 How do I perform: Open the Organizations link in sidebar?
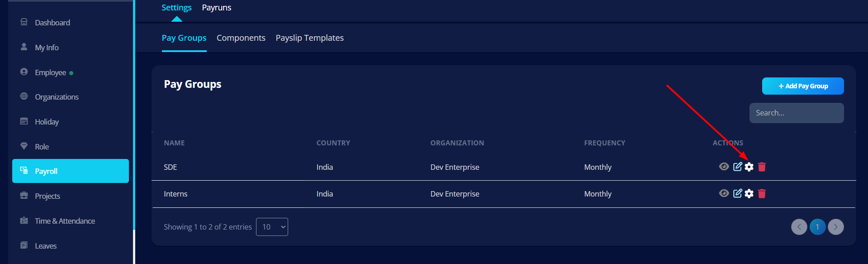pos(57,97)
